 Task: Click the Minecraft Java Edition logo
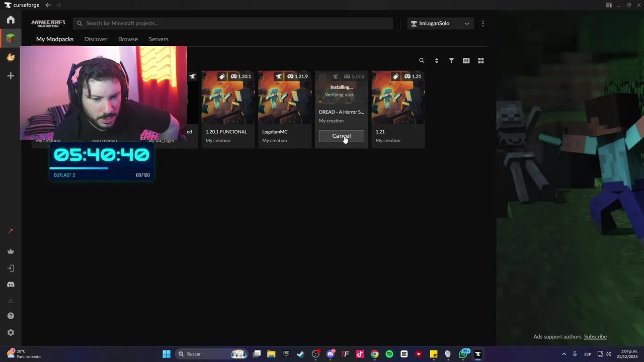[x=48, y=24]
